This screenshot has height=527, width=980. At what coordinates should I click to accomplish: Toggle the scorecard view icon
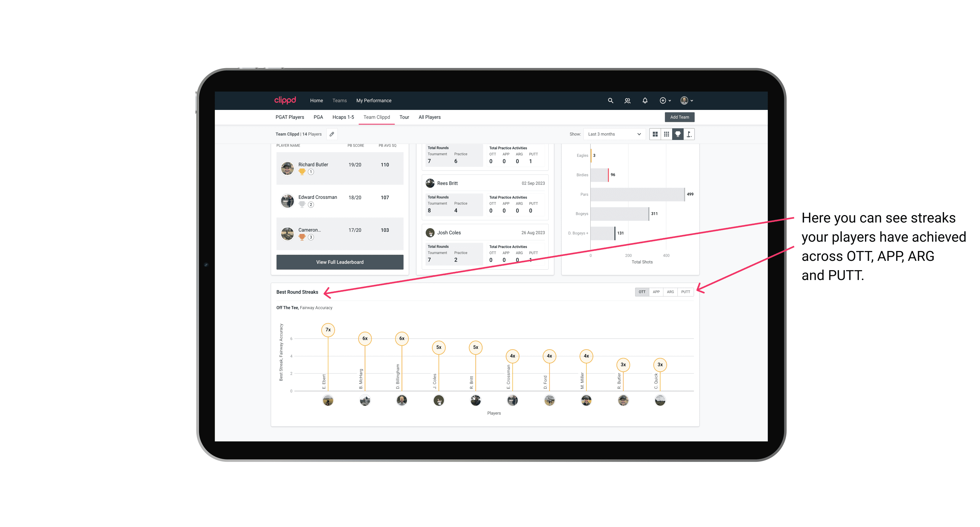click(688, 134)
